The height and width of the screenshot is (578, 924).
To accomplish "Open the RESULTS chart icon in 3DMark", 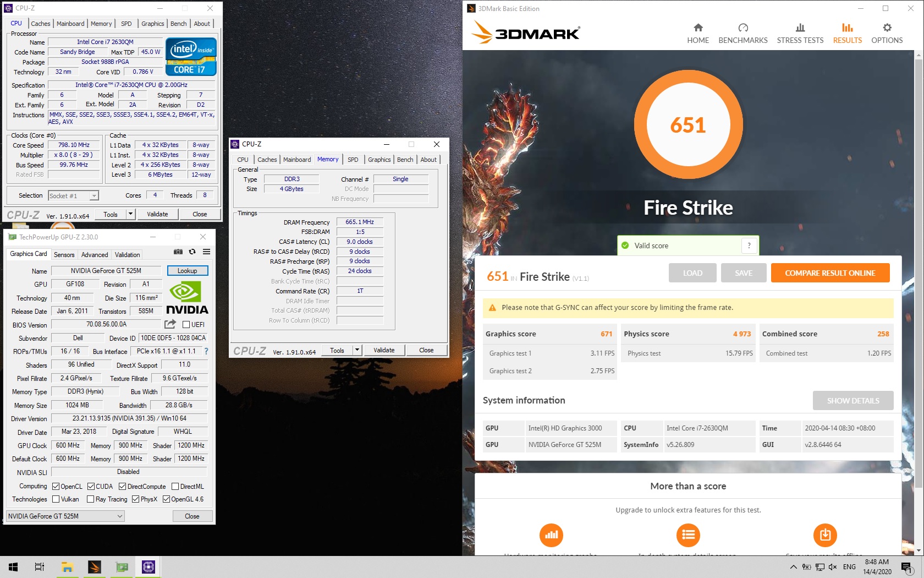I will point(848,28).
